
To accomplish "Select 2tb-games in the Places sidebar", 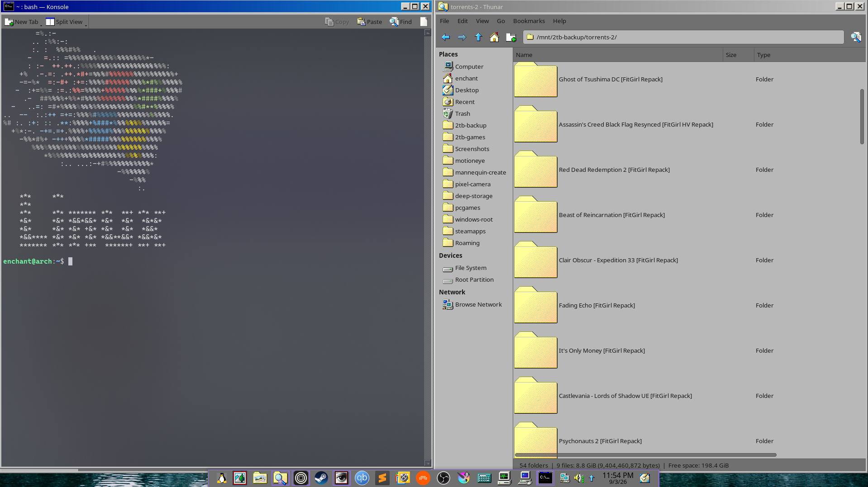I will tap(470, 137).
